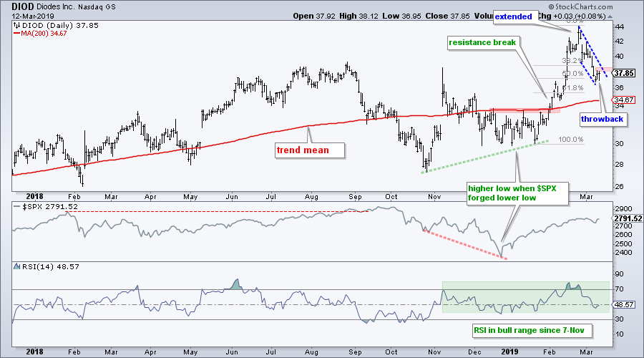Click the 50.0% Fibonacci retracement label

point(572,74)
